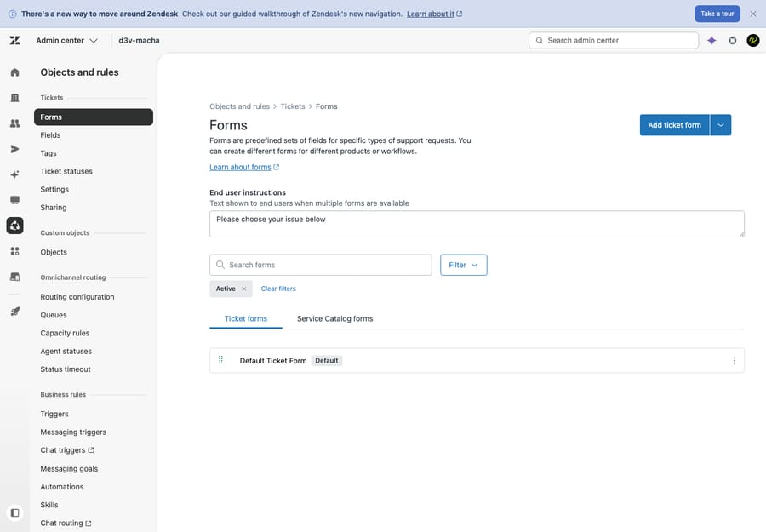Click the d3v-macha account name

pos(140,41)
